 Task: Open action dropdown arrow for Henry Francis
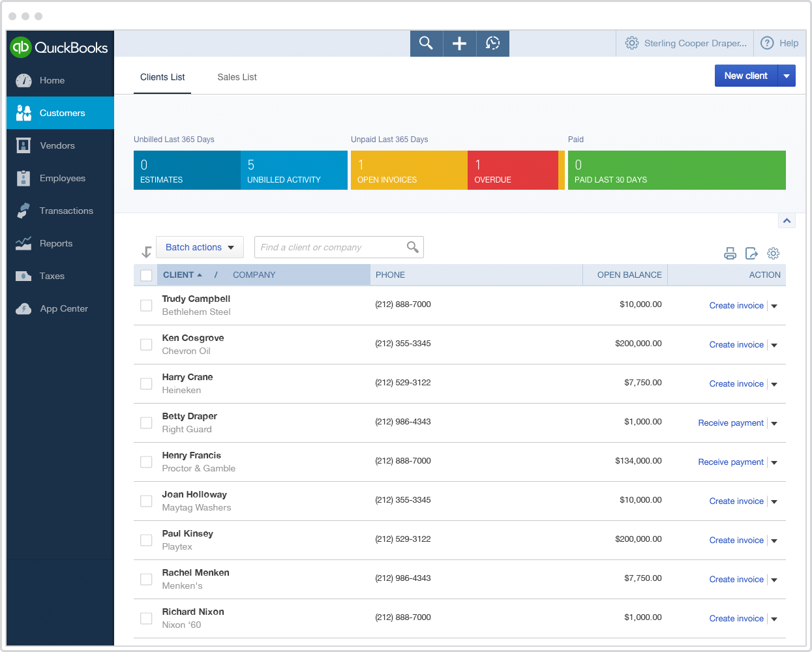[x=774, y=462]
